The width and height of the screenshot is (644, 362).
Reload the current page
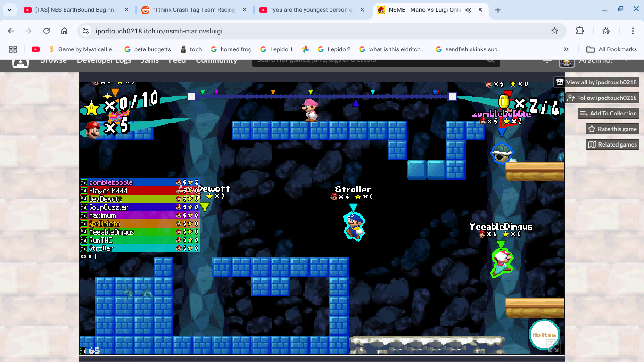(x=46, y=31)
